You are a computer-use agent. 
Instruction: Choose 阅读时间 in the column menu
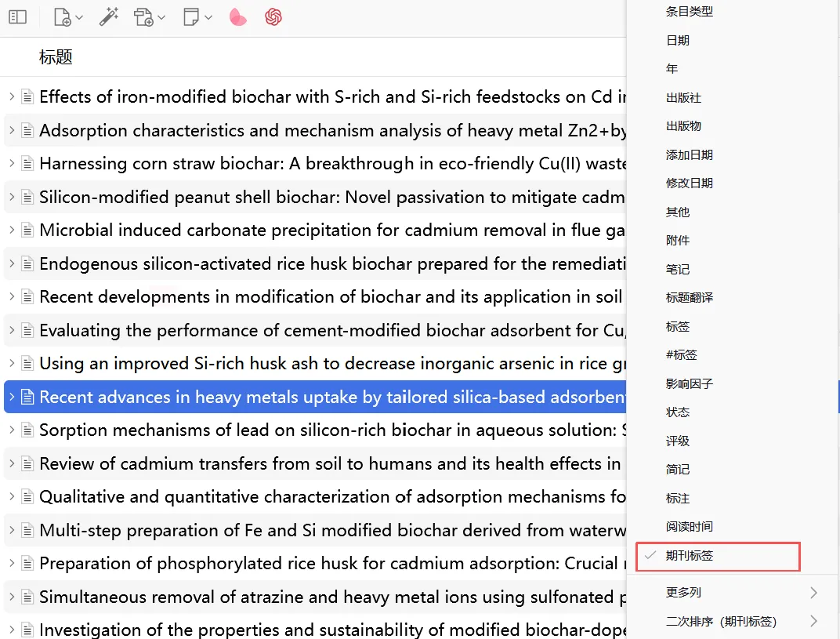689,527
